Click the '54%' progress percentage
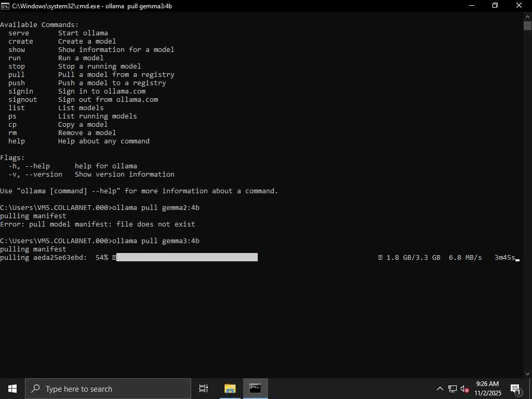Viewport: 532px width, 399px height. click(102, 258)
